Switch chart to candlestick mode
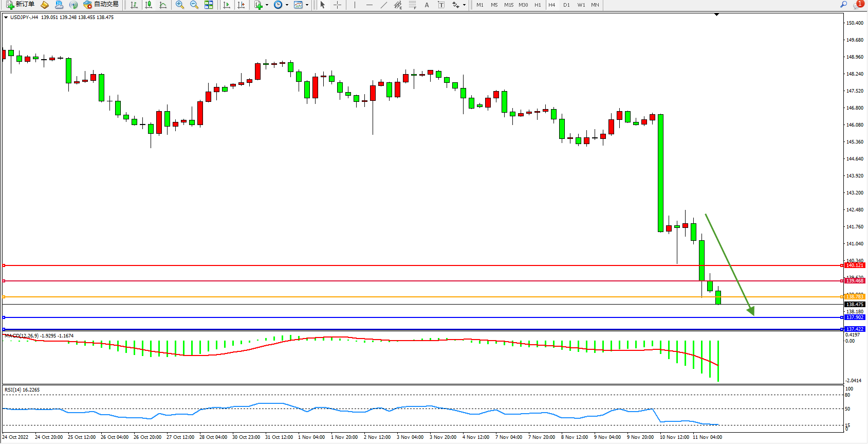This screenshot has width=868, height=444. (149, 5)
